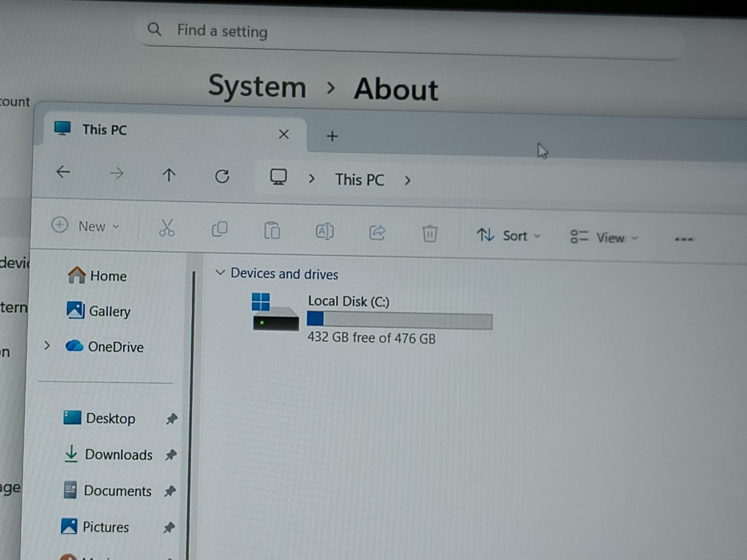Image resolution: width=747 pixels, height=560 pixels.
Task: Open the Sort dropdown menu
Action: (508, 236)
